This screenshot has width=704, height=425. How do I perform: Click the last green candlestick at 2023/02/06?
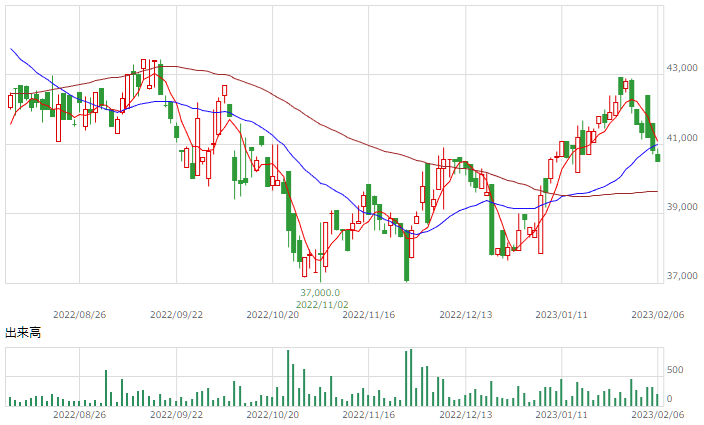click(x=658, y=158)
